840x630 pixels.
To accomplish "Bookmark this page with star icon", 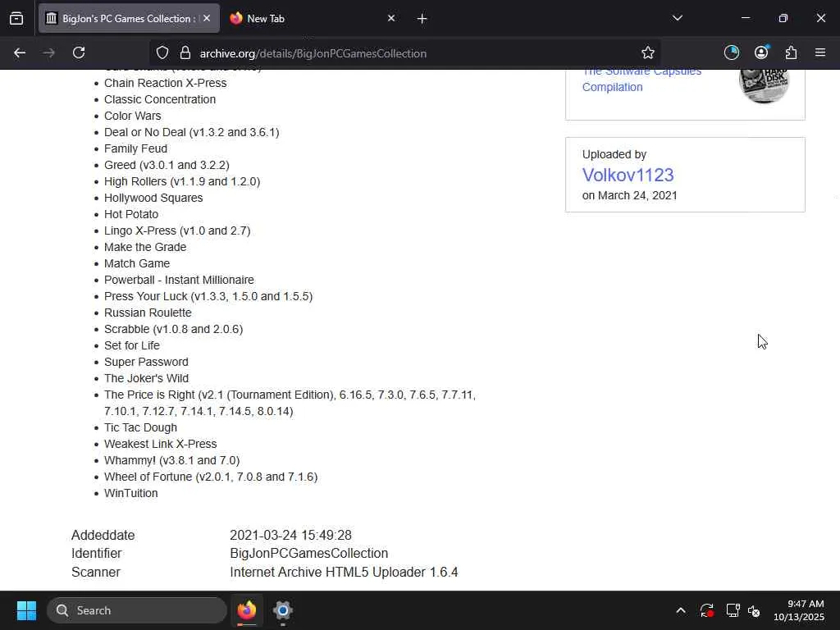I will click(x=648, y=53).
